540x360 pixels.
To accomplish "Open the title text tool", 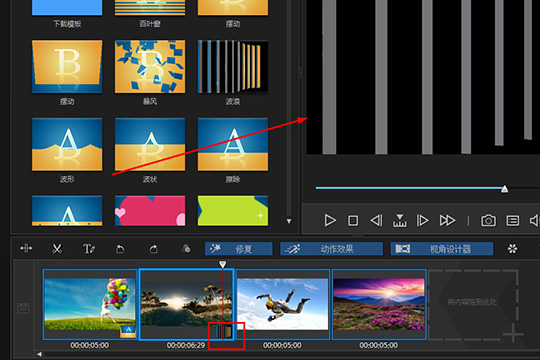I will 89,249.
